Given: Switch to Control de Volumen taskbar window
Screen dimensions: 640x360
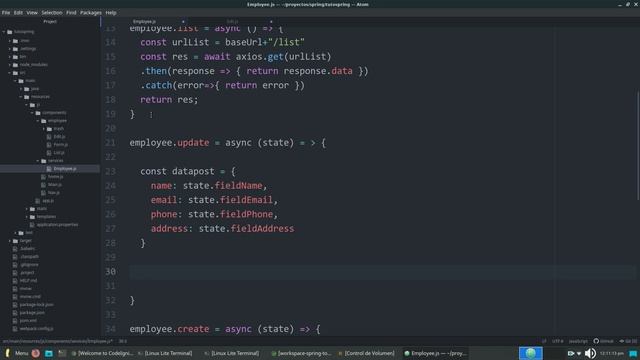Looking at the screenshot, I should point(366,353).
